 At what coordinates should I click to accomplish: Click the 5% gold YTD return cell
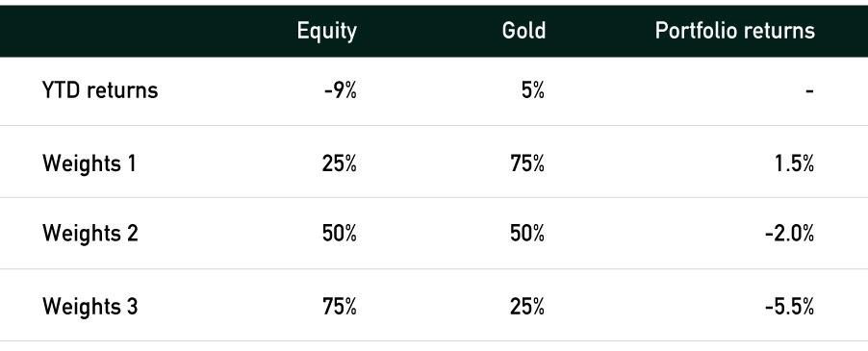coord(532,90)
